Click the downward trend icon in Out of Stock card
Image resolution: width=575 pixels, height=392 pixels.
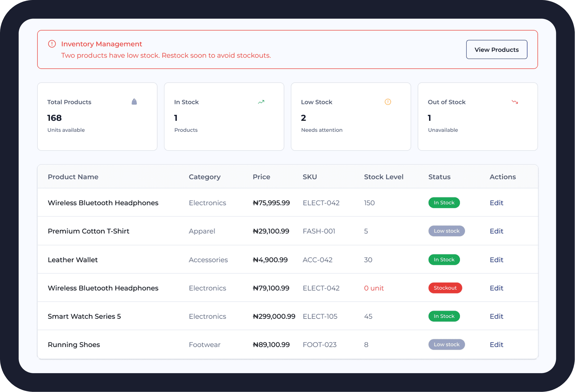pyautogui.click(x=515, y=102)
